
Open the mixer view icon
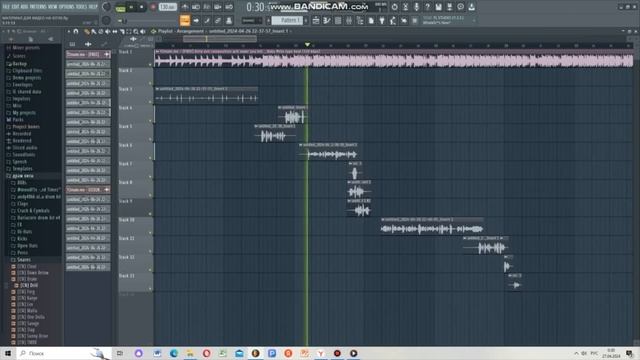point(349,20)
